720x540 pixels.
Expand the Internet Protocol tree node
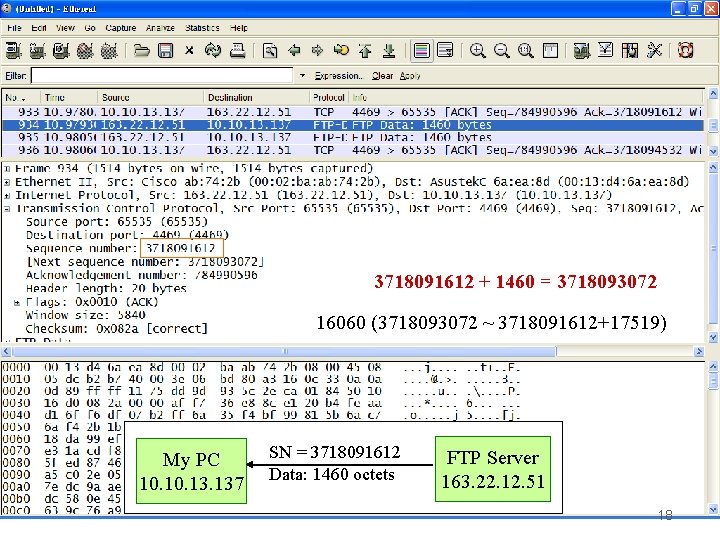(7, 195)
